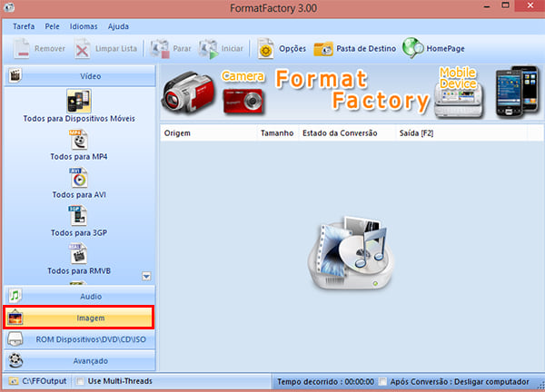Click the Audio music note icon
Screen dimensions: 545x392
(x=15, y=296)
